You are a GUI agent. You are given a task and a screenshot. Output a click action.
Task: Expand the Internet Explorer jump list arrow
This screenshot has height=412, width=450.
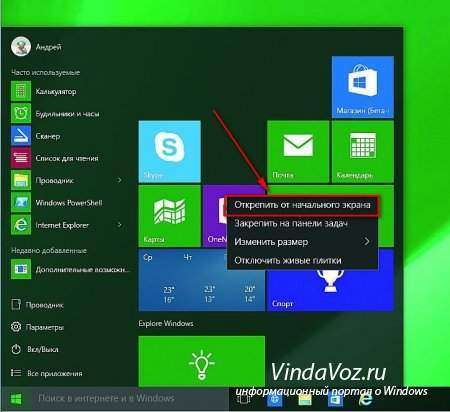(119, 225)
